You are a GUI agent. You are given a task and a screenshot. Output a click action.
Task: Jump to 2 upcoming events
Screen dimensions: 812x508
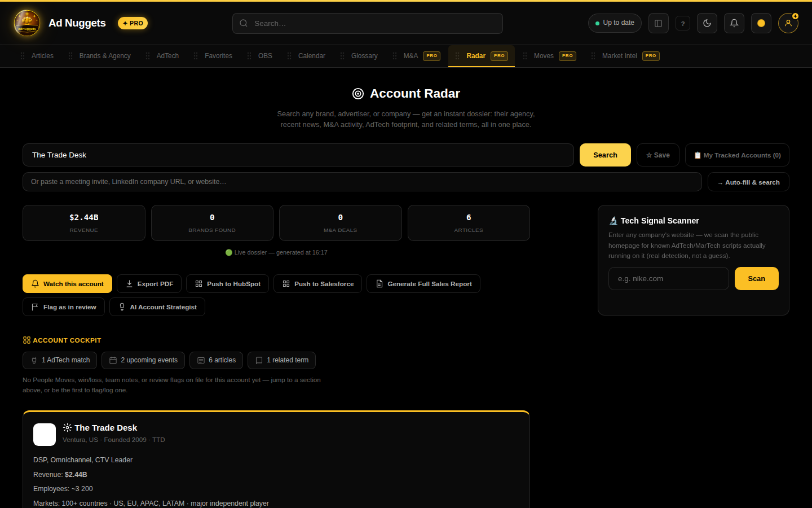(143, 360)
